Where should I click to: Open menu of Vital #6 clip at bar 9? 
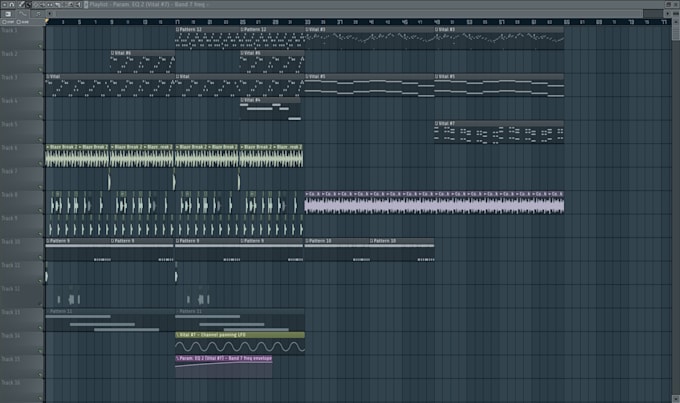pyautogui.click(x=112, y=53)
